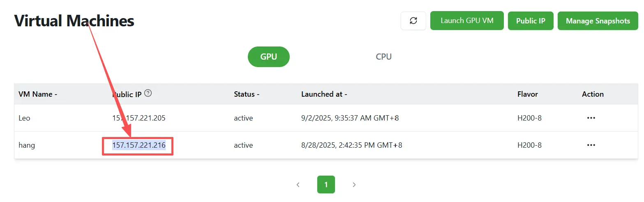Image resolution: width=644 pixels, height=202 pixels.
Task: Open the three-dot action menu for Leo
Action: point(591,118)
